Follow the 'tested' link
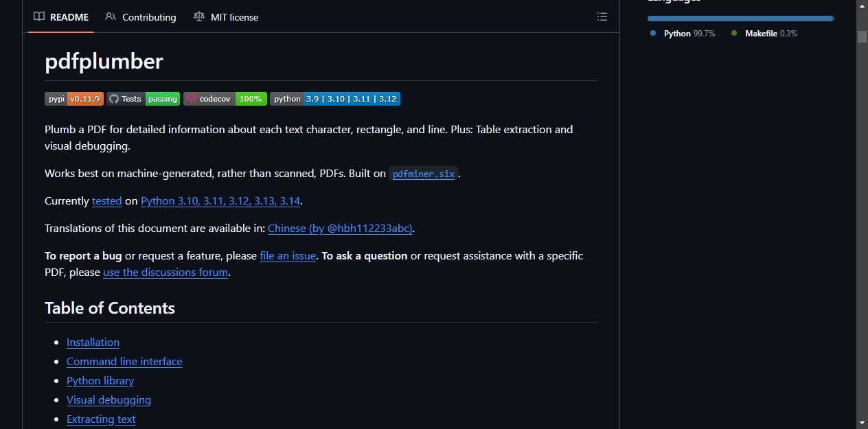868x429 pixels. 107,201
